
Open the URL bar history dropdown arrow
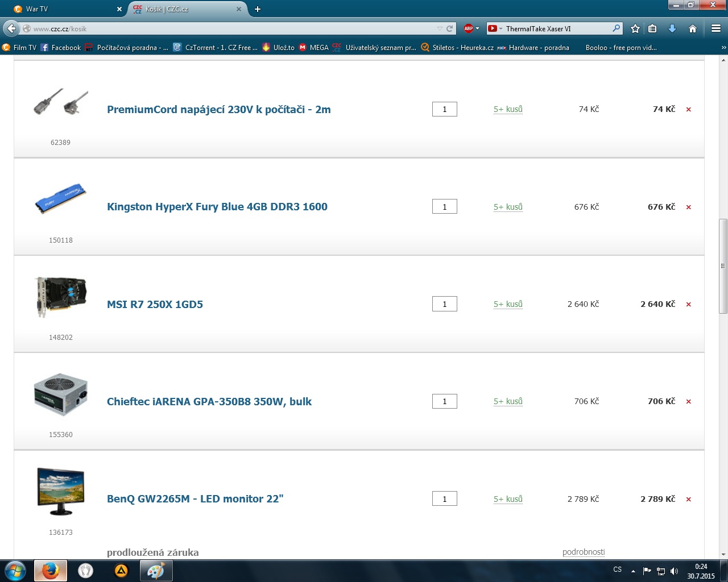pos(440,28)
